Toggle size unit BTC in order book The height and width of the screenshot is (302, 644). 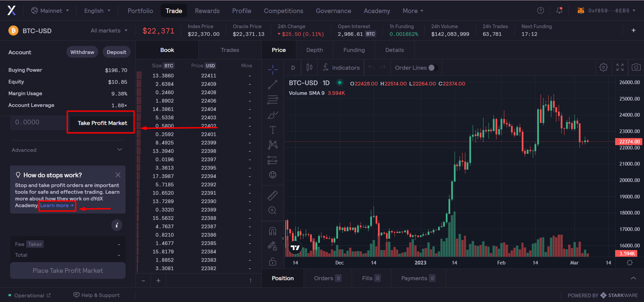[169, 66]
